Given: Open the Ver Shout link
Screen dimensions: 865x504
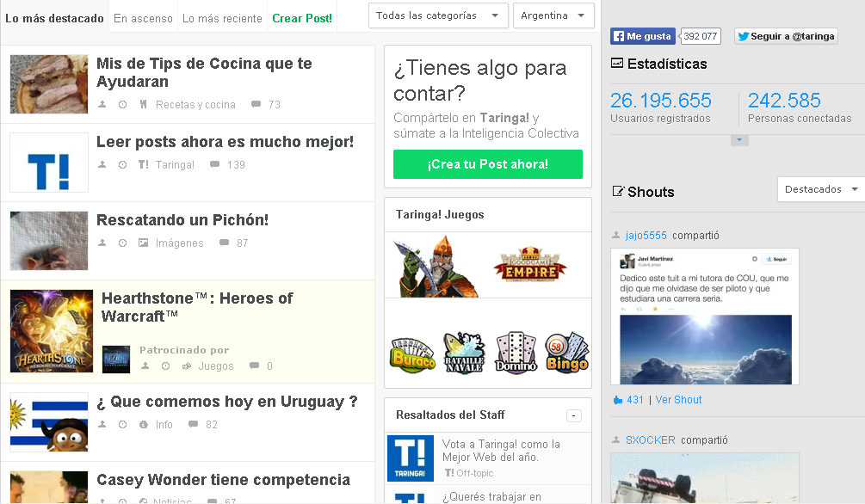Looking at the screenshot, I should click(x=678, y=400).
